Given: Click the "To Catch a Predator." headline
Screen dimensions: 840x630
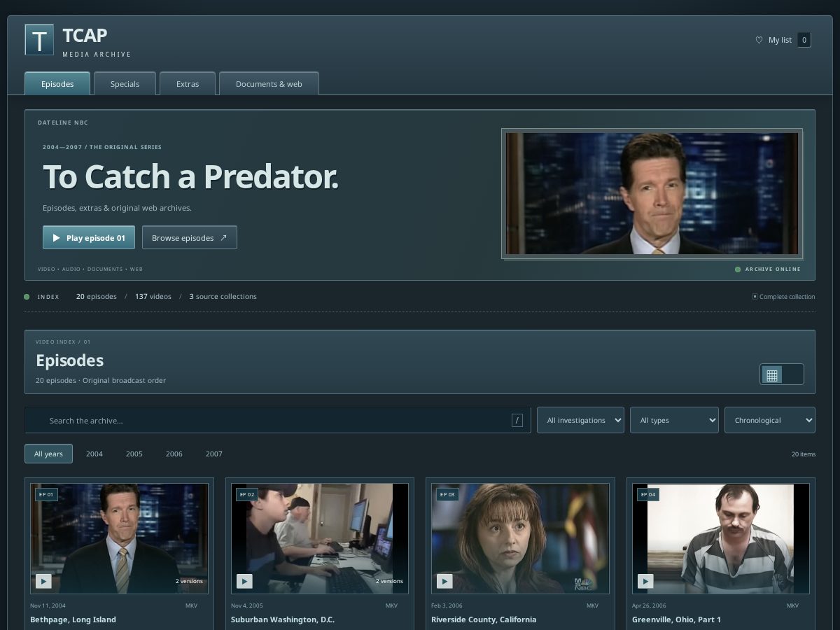Looking at the screenshot, I should (190, 177).
